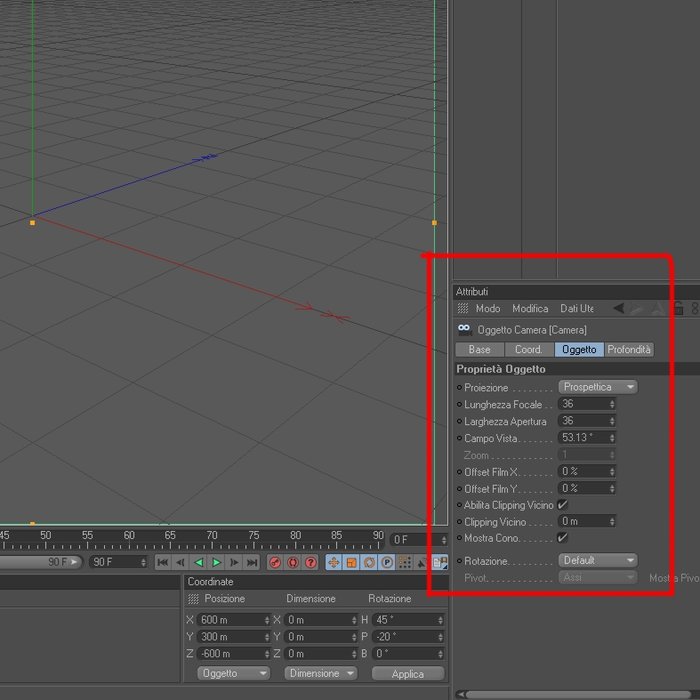Toggle the Scale keying icon
700x700 pixels.
tap(351, 562)
